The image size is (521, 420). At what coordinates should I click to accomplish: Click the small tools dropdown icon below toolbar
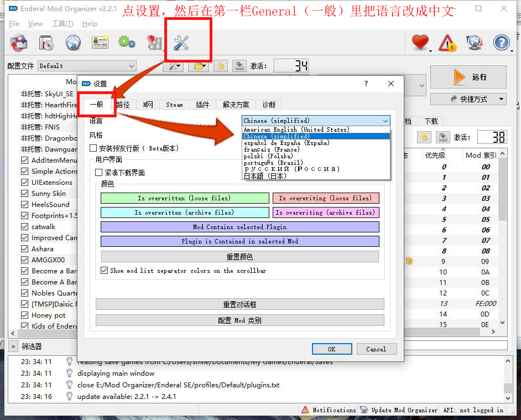pos(174,66)
